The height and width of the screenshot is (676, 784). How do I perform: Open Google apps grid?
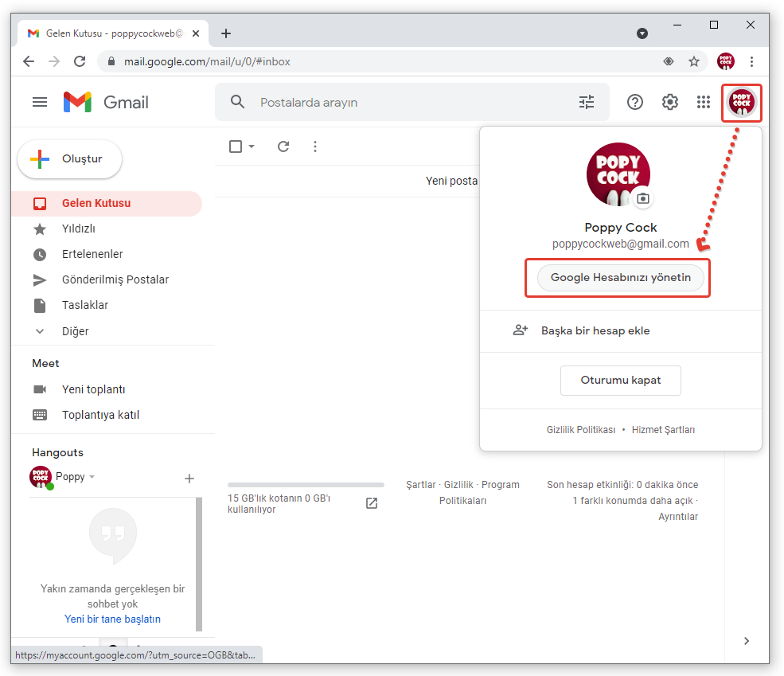704,102
